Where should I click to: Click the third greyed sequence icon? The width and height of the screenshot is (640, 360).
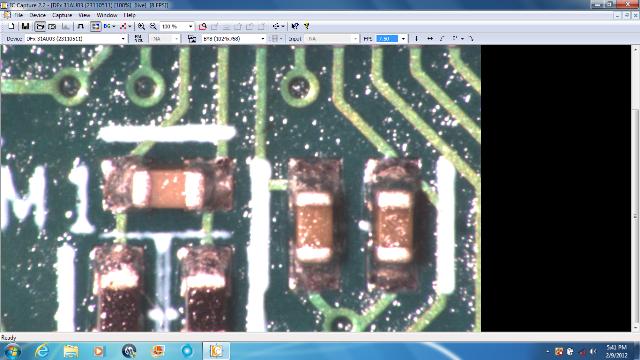tap(238, 27)
